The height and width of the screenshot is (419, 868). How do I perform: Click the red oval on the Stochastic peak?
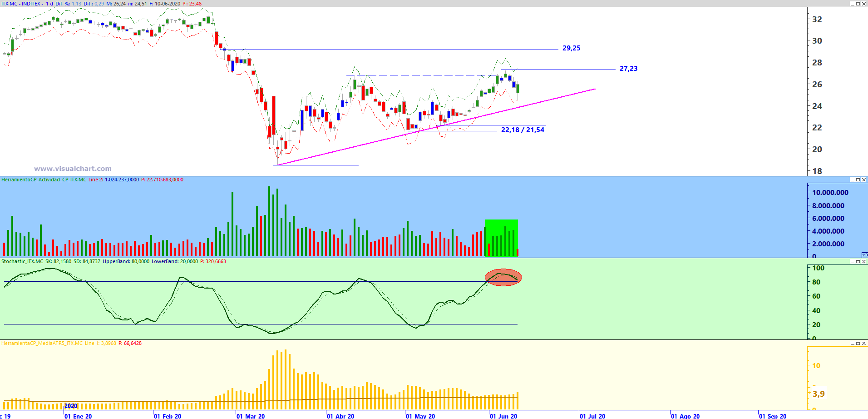[503, 277]
